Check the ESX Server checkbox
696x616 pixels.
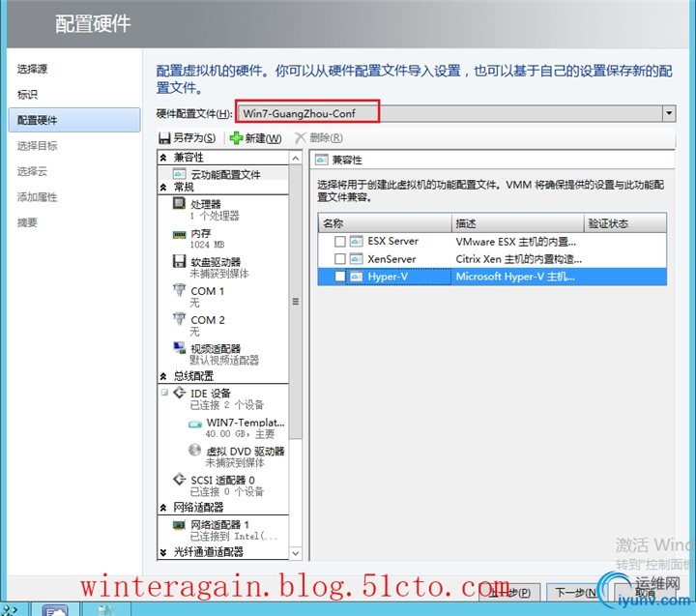click(x=340, y=241)
